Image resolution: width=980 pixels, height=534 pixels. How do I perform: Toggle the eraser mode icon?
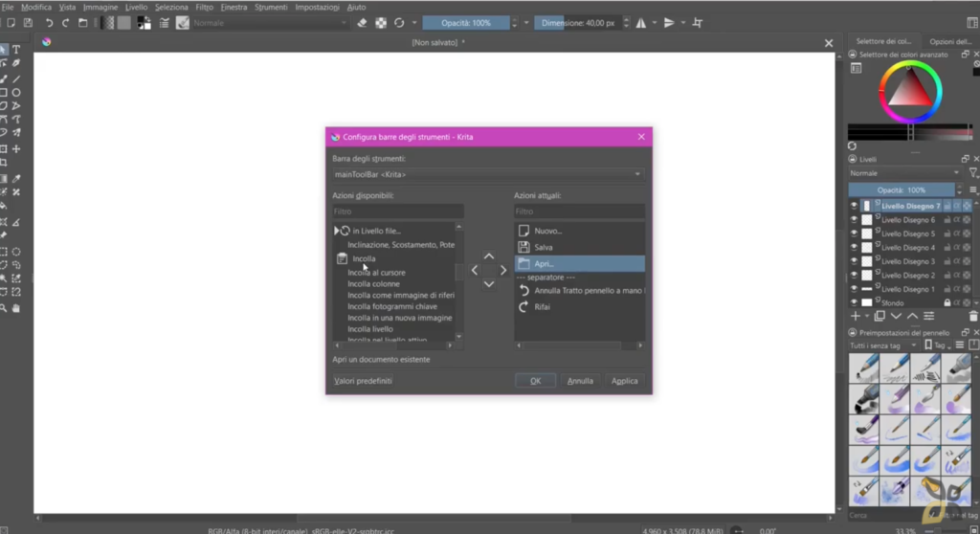[362, 23]
